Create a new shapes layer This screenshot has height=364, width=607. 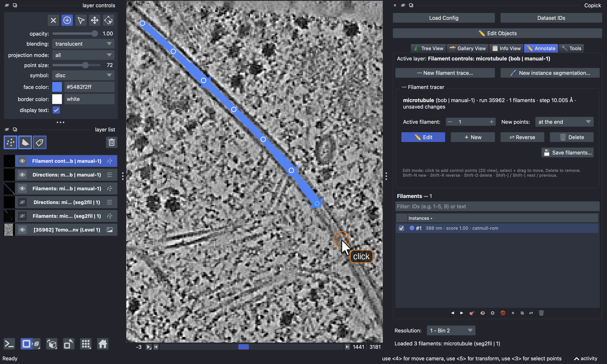click(25, 143)
